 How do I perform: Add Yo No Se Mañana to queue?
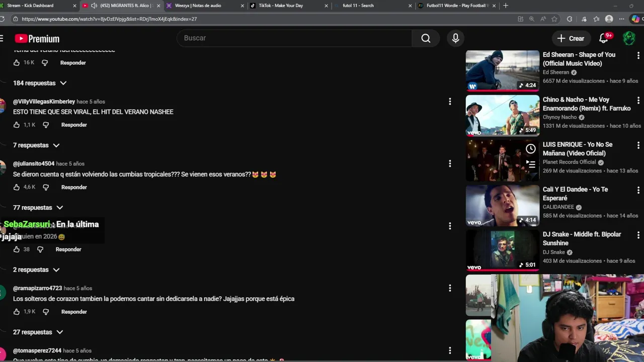(530, 164)
